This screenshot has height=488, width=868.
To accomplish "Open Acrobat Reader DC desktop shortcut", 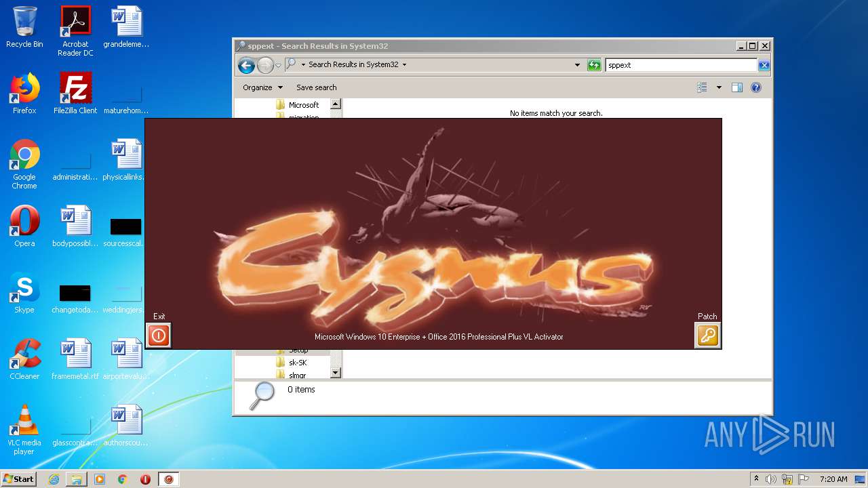I will pyautogui.click(x=75, y=32).
